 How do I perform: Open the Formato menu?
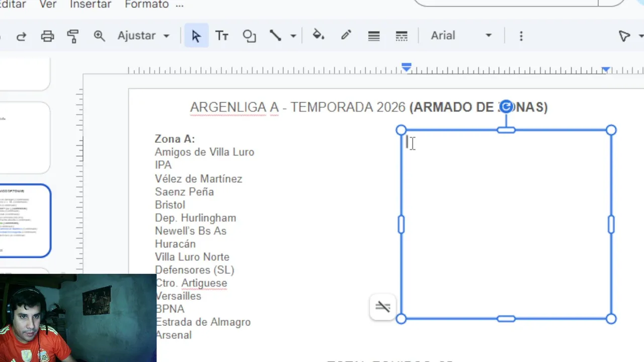(147, 5)
